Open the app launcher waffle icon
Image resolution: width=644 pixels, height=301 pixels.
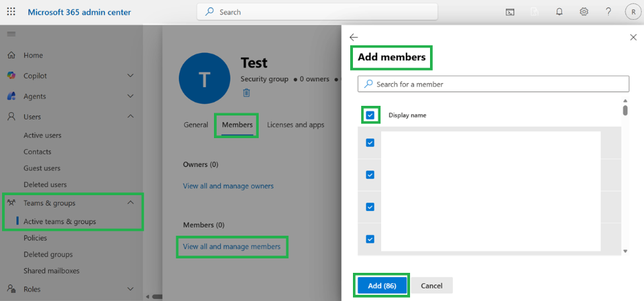click(x=11, y=12)
